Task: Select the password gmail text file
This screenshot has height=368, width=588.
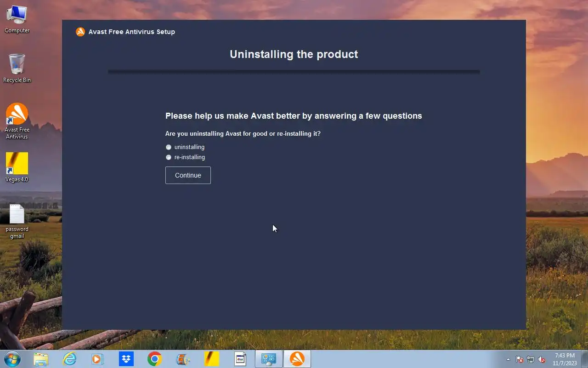Action: (x=17, y=221)
